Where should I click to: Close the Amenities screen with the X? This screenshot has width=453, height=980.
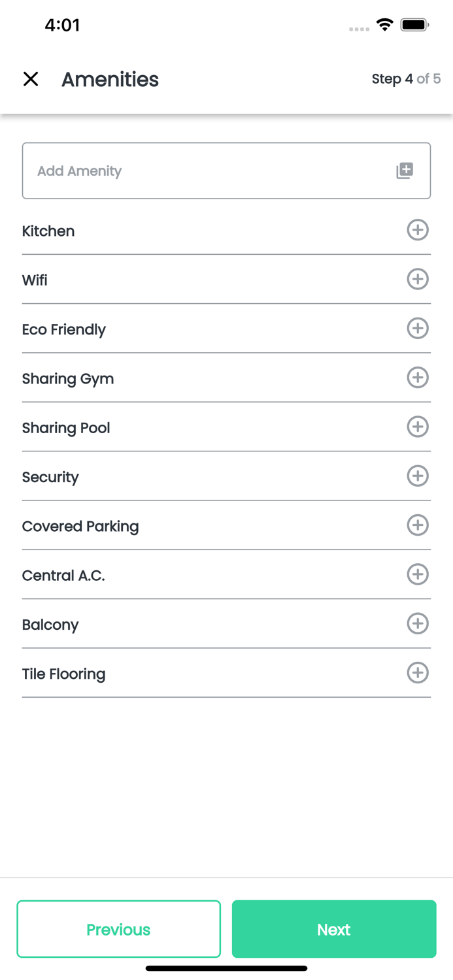coord(31,79)
